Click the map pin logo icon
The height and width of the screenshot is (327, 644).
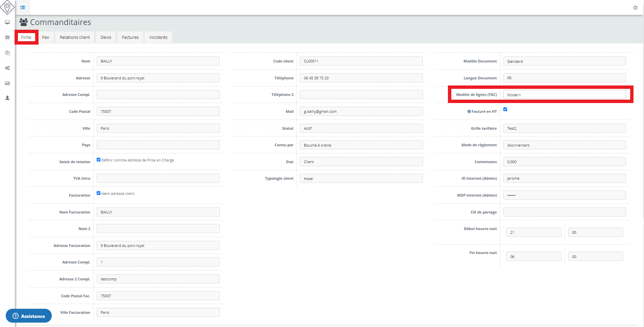pyautogui.click(x=7, y=7)
